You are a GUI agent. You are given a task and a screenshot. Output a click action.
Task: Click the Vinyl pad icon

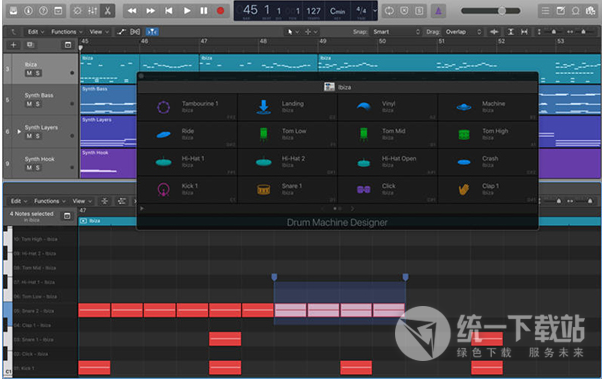point(364,106)
